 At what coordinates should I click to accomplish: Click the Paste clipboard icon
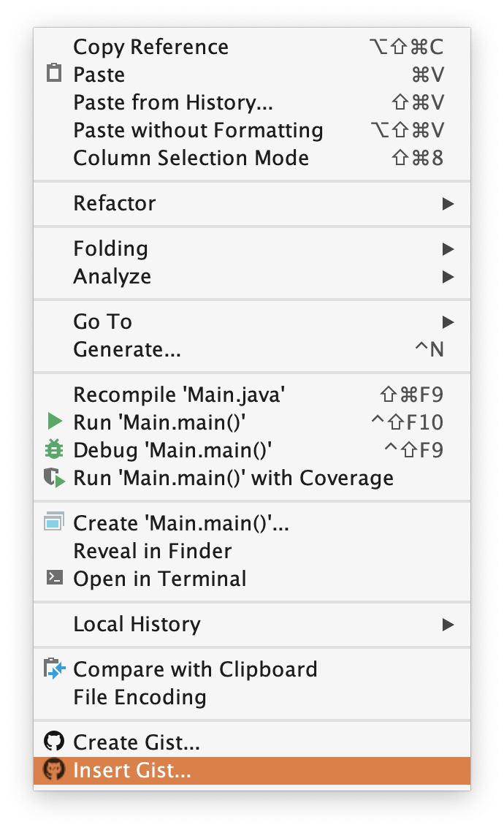pos(54,75)
